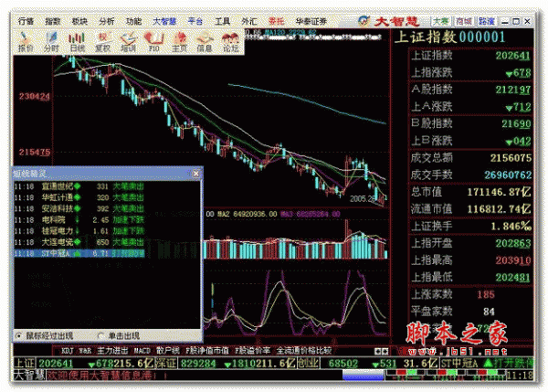Open the 大智慧 menu
This screenshot has height=392, width=548.
tap(164, 22)
